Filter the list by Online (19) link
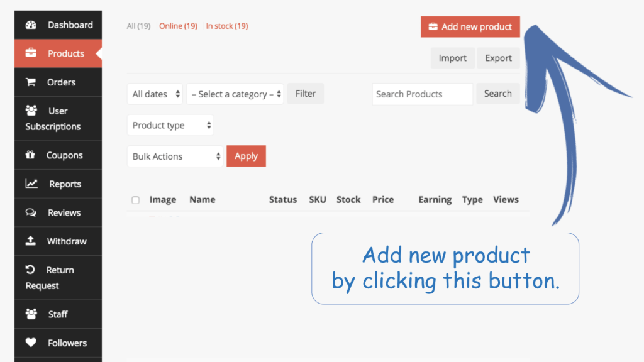 click(x=178, y=26)
